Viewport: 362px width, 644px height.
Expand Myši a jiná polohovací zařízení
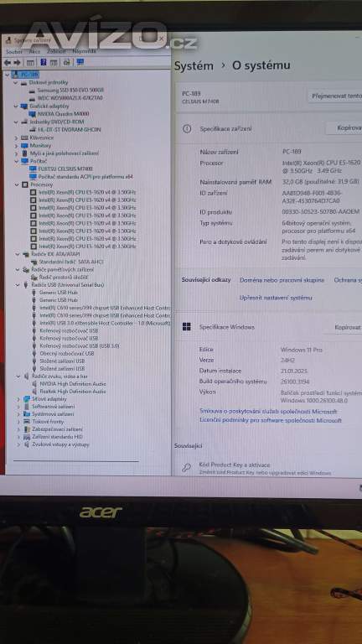(x=16, y=153)
